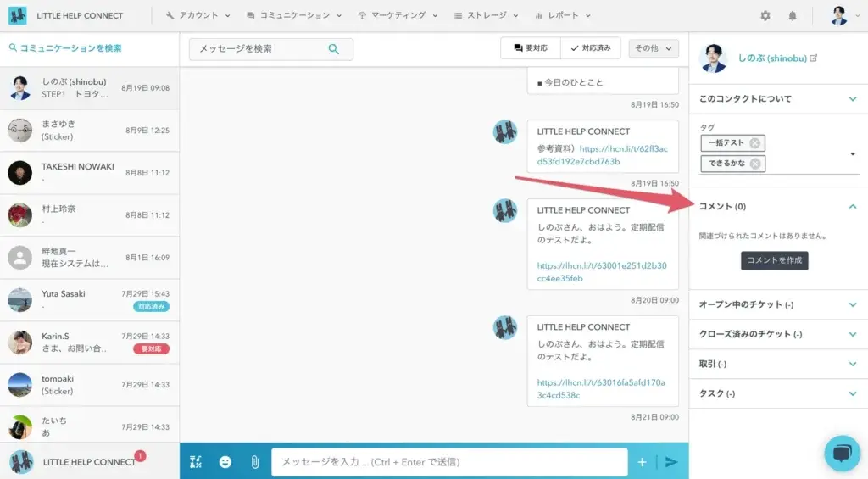The image size is (868, 479).
Task: Click the send message arrow icon
Action: [x=671, y=462]
